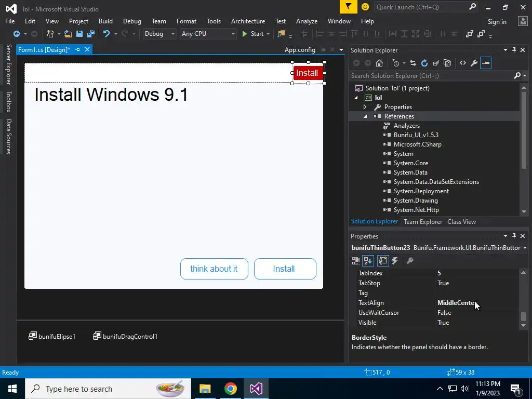Open Properties wrench in Solution Explorer toolbar
The image size is (532, 399).
474,63
